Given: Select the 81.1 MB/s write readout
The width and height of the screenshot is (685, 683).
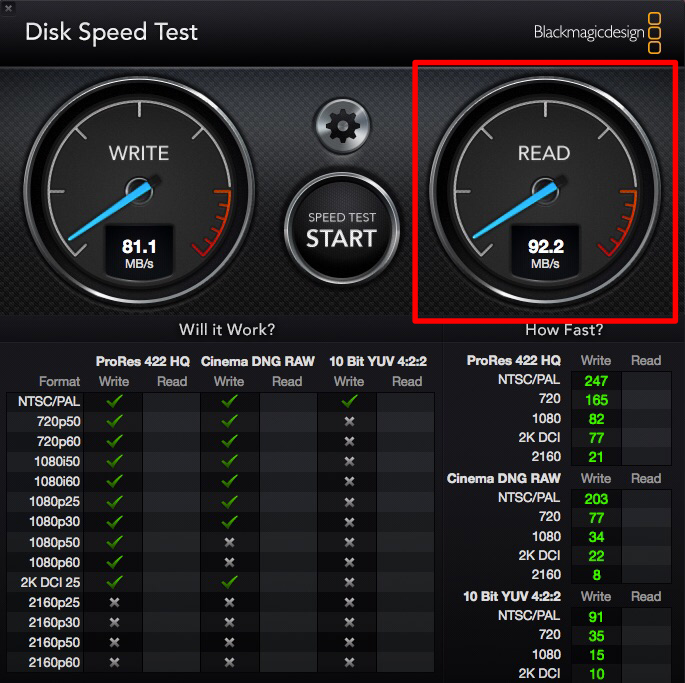Looking at the screenshot, I should [139, 253].
